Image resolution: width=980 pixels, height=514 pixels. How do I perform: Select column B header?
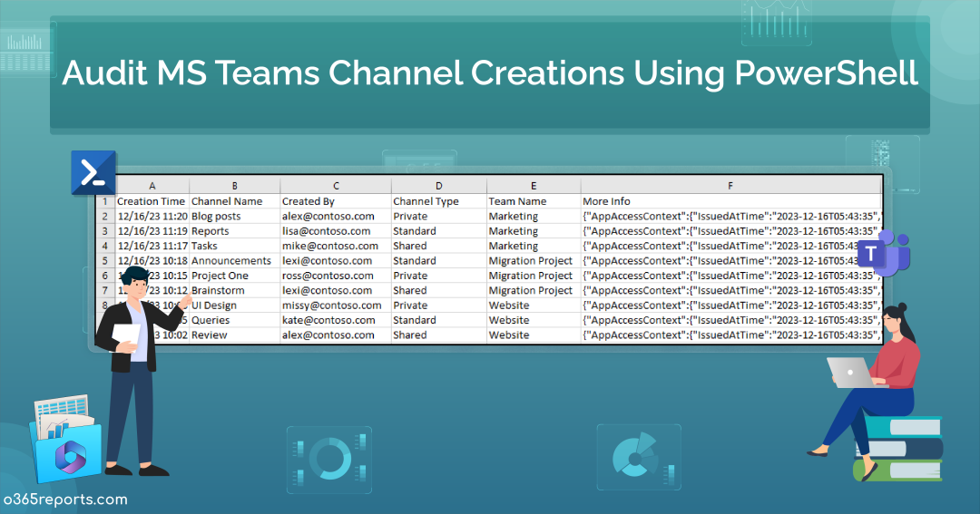coord(234,186)
